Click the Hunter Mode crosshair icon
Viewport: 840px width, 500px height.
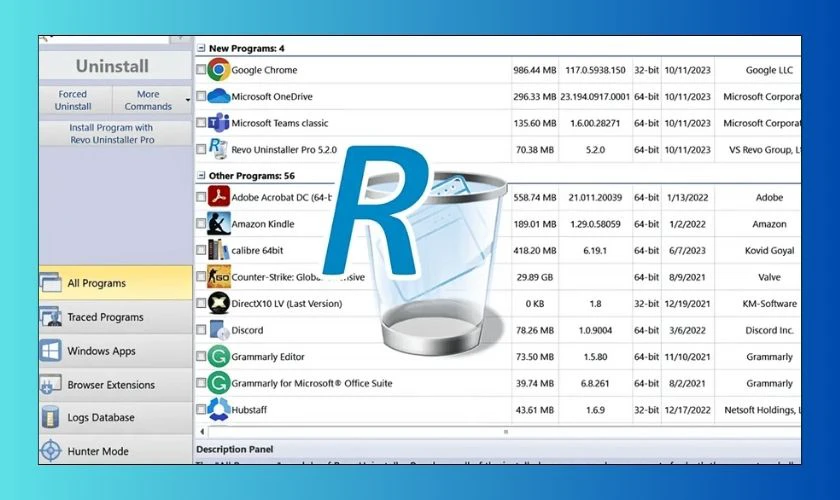tap(51, 451)
